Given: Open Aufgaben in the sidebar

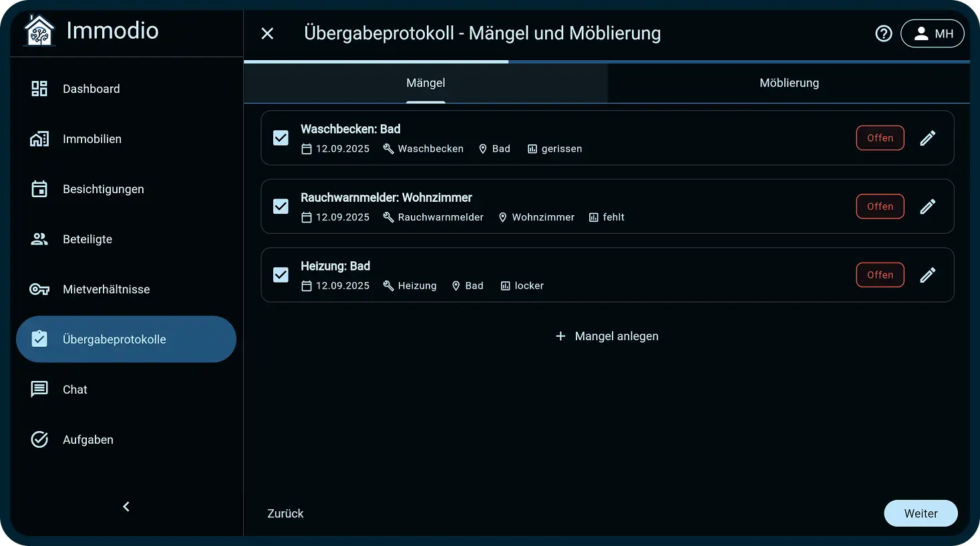Looking at the screenshot, I should pos(126,440).
